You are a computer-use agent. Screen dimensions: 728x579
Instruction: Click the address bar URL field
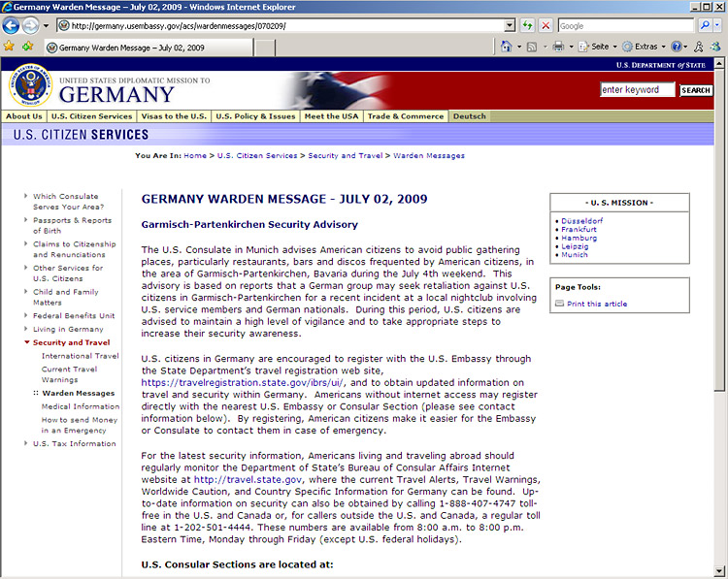pos(281,26)
